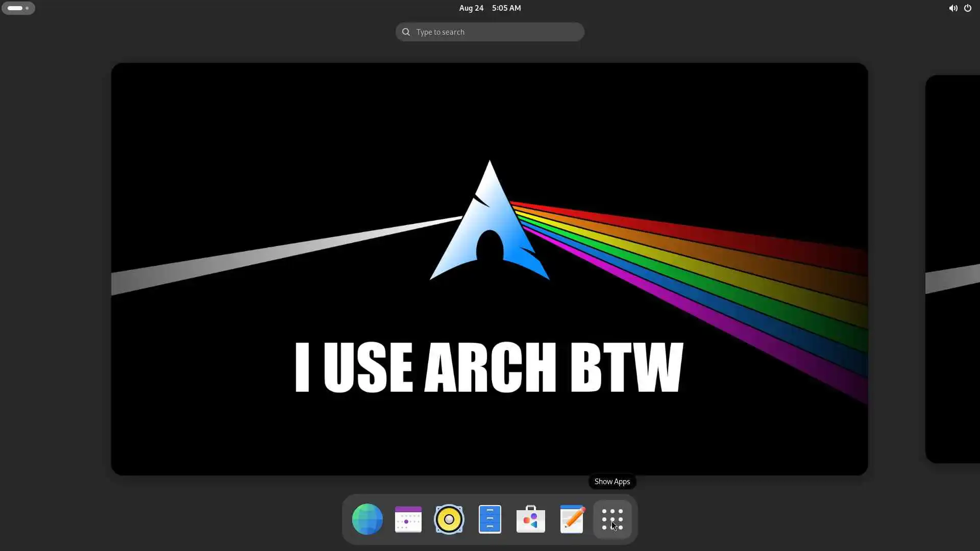Open the Files file-cabinet icon
The width and height of the screenshot is (980, 551).
(x=489, y=519)
